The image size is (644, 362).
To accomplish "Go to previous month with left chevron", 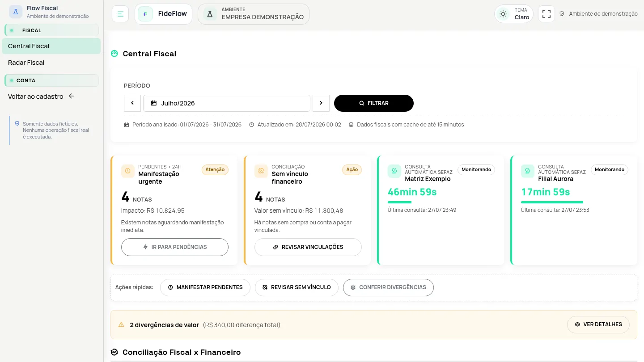I will pos(132,103).
